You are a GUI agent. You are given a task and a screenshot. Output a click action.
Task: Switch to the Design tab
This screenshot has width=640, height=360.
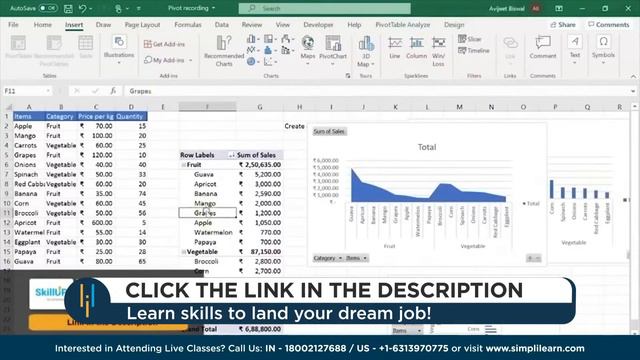click(454, 25)
